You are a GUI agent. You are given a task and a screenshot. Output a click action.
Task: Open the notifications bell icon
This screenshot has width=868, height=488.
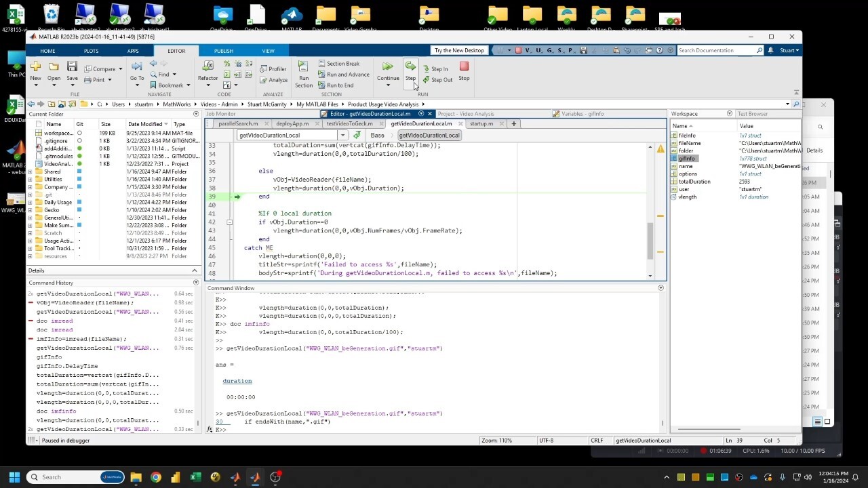(x=772, y=50)
